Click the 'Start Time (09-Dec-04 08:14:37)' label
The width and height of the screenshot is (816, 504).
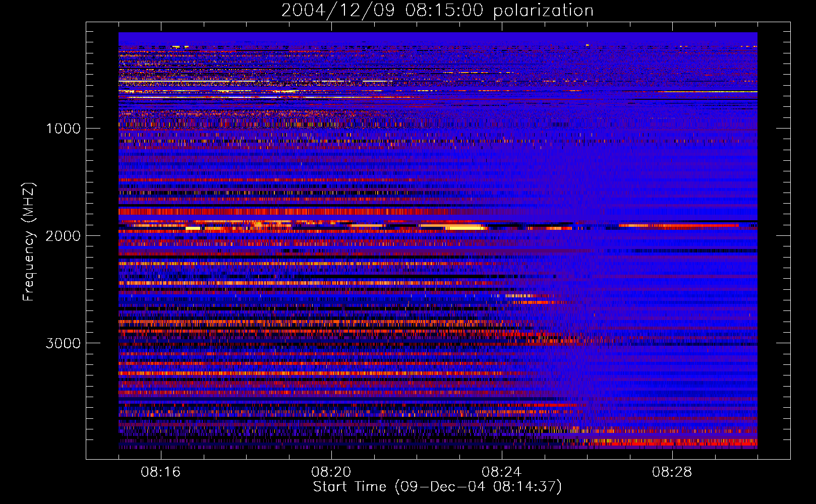coord(437,487)
